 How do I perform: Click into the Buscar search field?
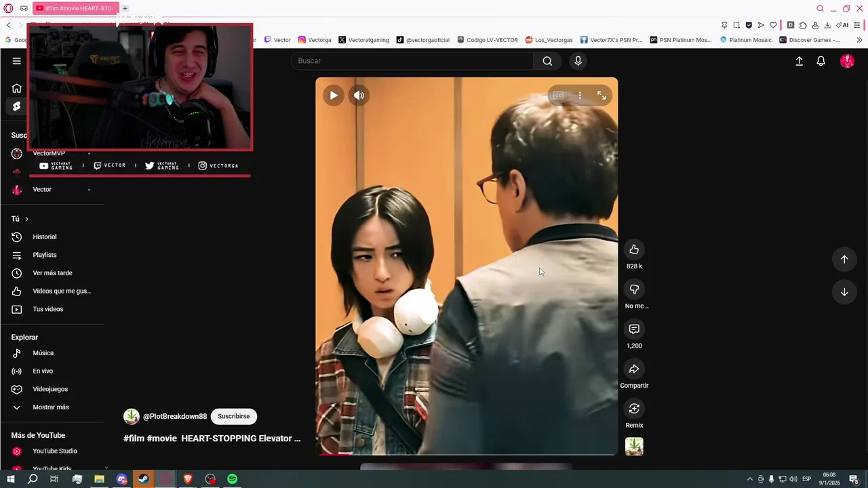click(x=414, y=61)
